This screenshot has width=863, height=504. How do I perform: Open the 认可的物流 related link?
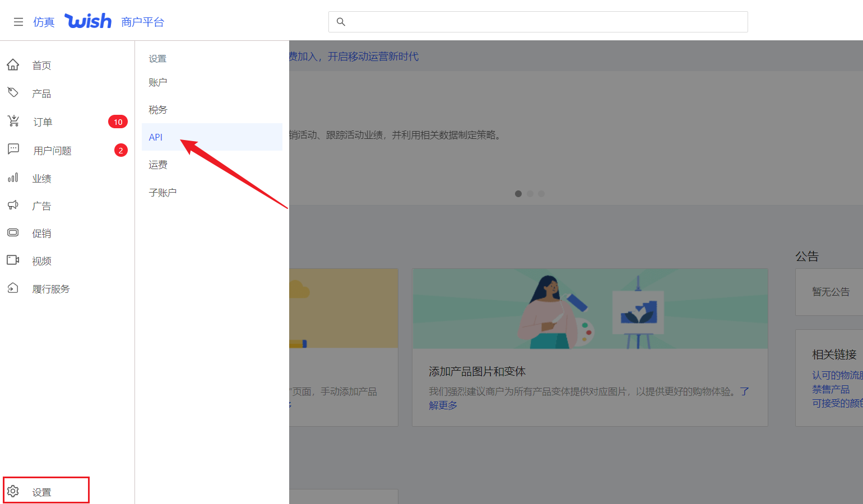click(837, 375)
